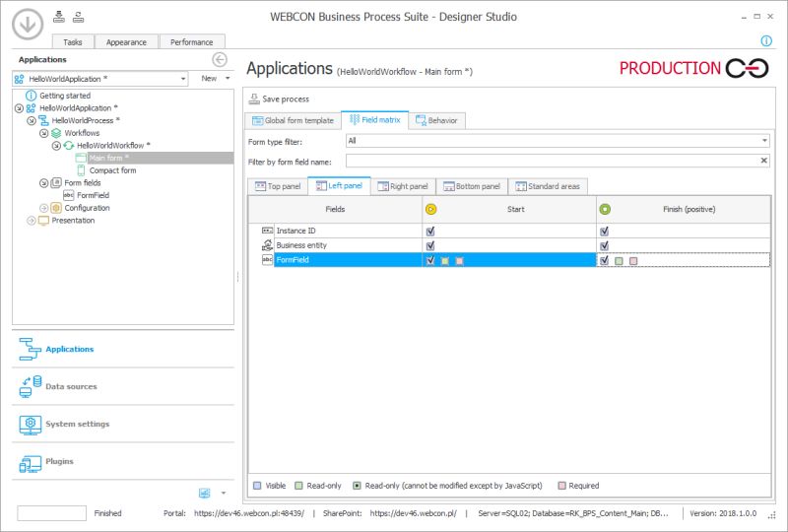Viewport: 788px width, 532px height.
Task: Switch to Global form template tab
Action: tap(293, 120)
